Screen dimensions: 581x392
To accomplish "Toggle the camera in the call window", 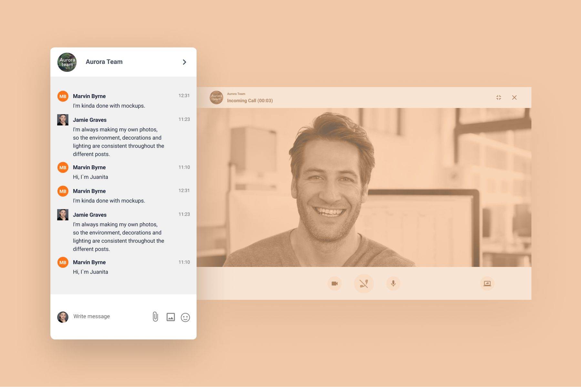I will click(x=335, y=284).
